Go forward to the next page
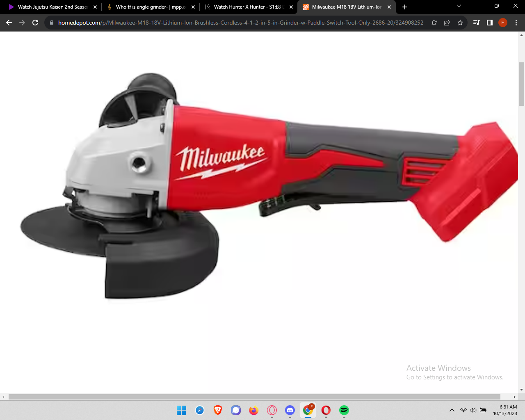 point(22,23)
